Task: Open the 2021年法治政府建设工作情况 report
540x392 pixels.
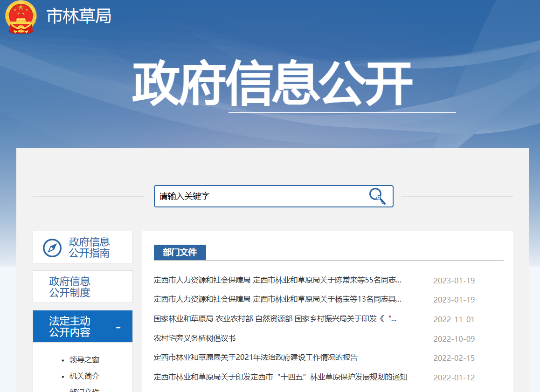Action: click(256, 358)
